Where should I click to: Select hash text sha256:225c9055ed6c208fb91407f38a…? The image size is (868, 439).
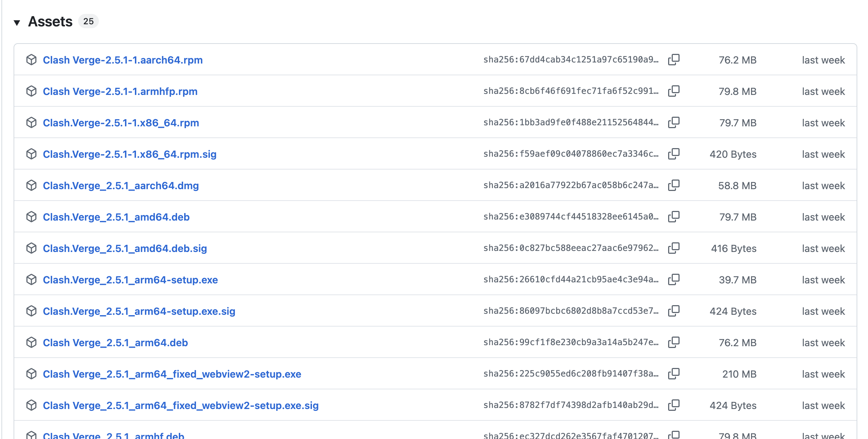pos(571,374)
